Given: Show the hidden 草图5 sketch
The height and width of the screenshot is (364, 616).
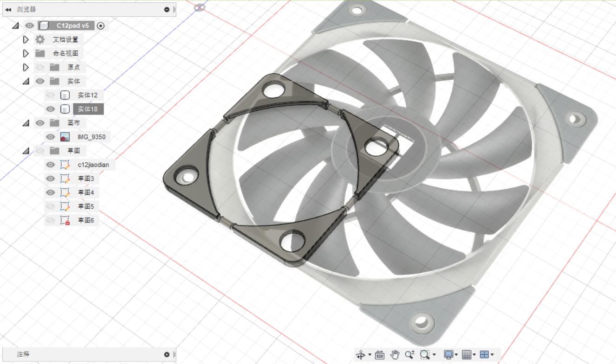Looking at the screenshot, I should (x=51, y=206).
